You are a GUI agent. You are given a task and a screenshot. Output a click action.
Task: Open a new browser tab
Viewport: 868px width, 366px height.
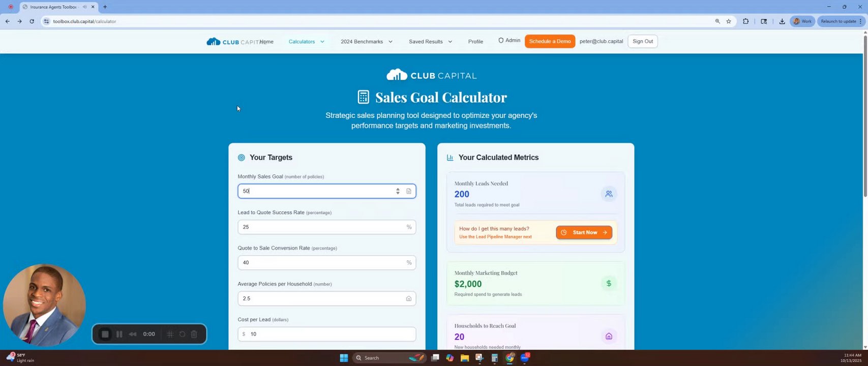coord(105,7)
